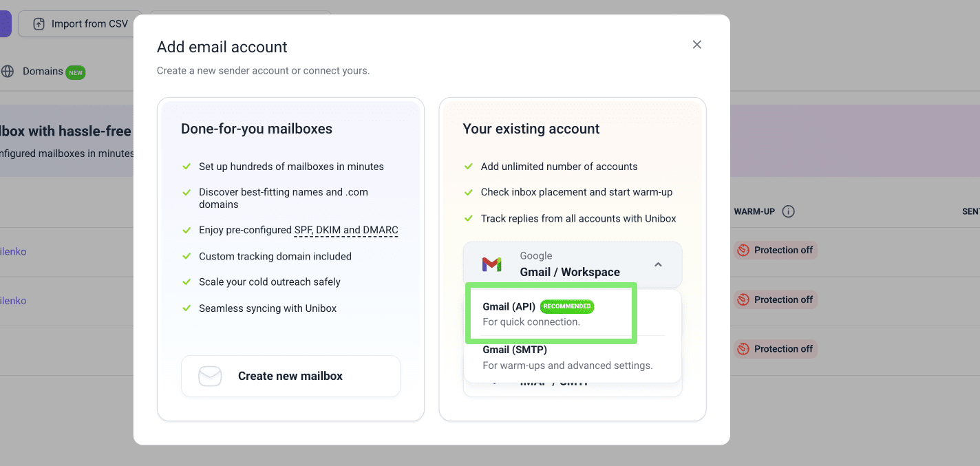Viewport: 980px width, 466px height.
Task: Open the Domains tab
Action: pyautogui.click(x=43, y=72)
